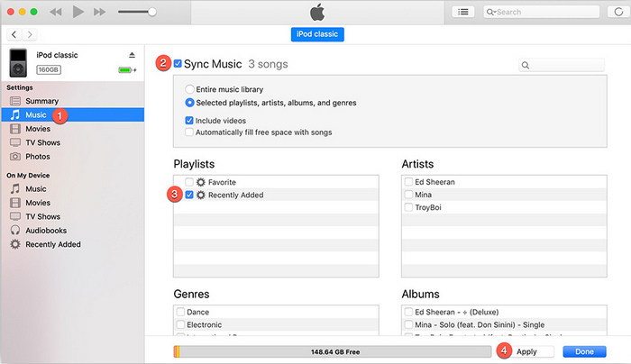Click the play button
The image size is (631, 364).
[78, 12]
